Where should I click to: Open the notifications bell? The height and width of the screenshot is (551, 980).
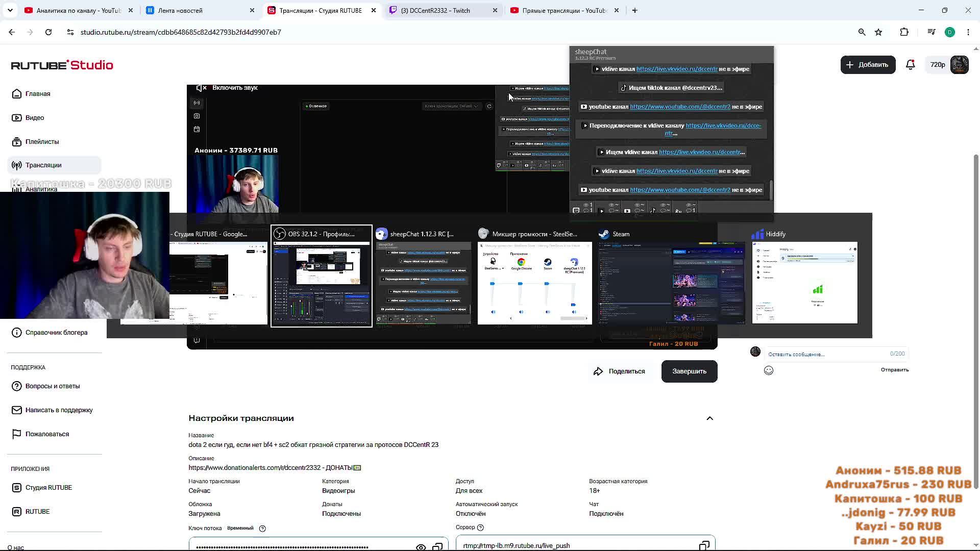coord(910,65)
